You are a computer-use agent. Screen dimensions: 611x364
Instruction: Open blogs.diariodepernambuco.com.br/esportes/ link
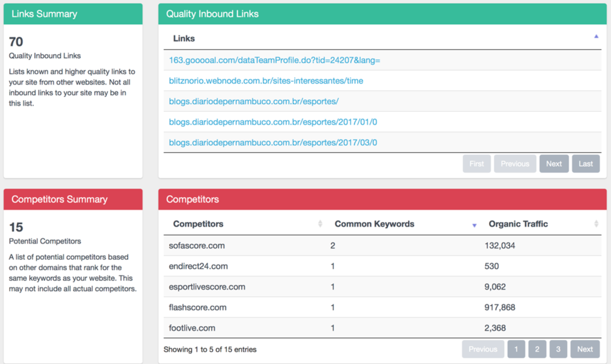click(254, 102)
